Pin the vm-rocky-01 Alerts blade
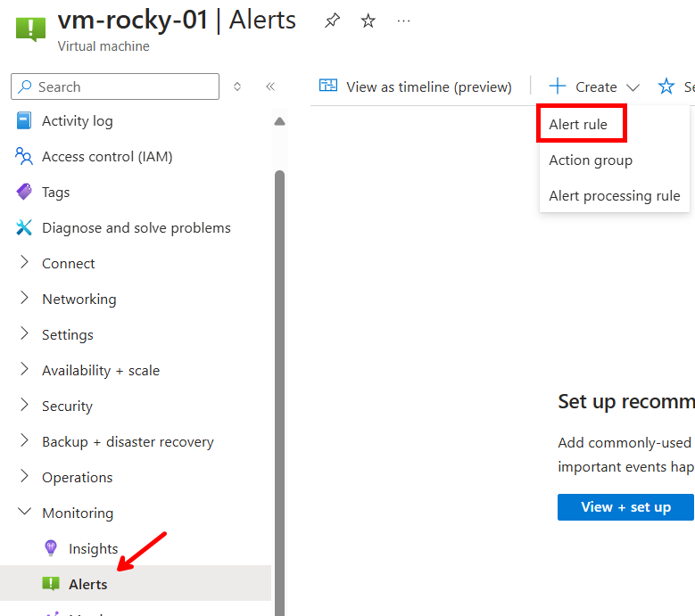Image resolution: width=695 pixels, height=616 pixels. click(x=332, y=21)
